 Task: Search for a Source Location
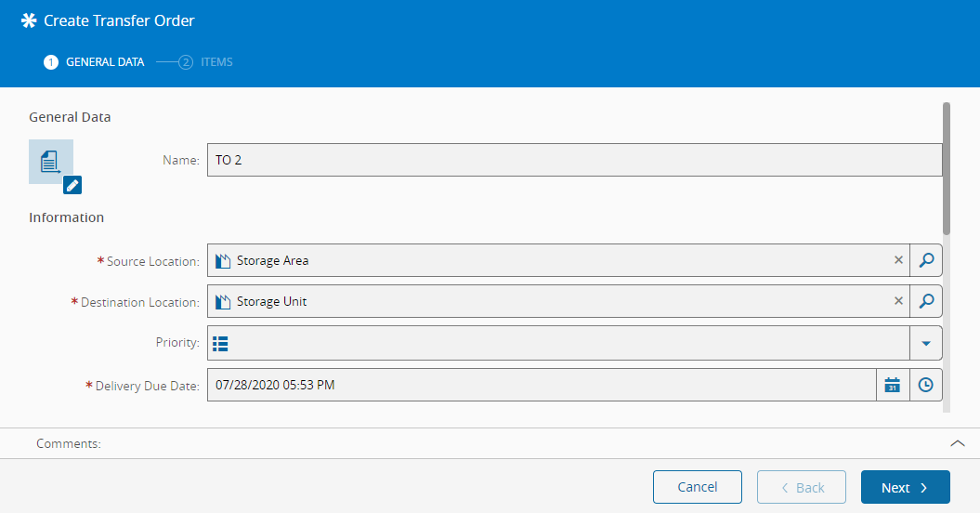tap(925, 261)
